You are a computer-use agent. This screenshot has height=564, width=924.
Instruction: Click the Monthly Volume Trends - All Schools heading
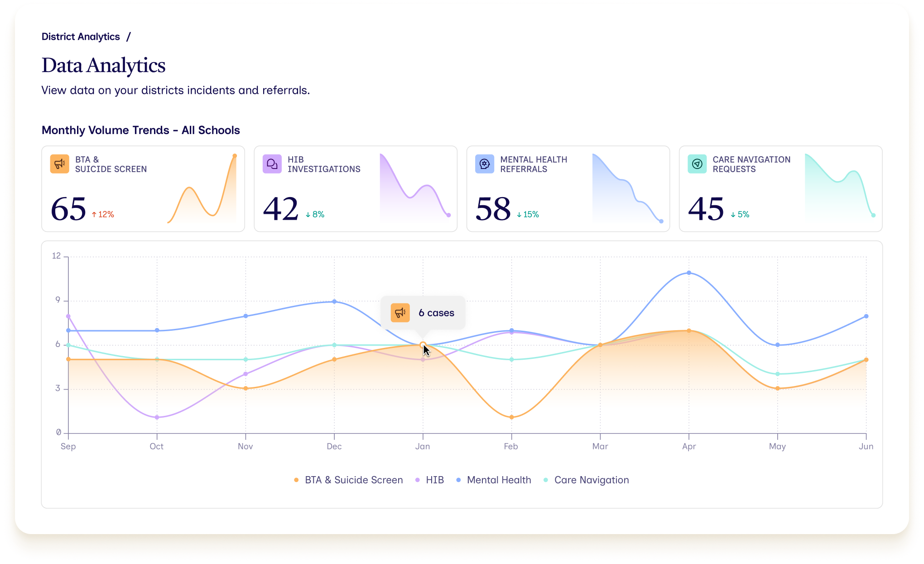[140, 130]
